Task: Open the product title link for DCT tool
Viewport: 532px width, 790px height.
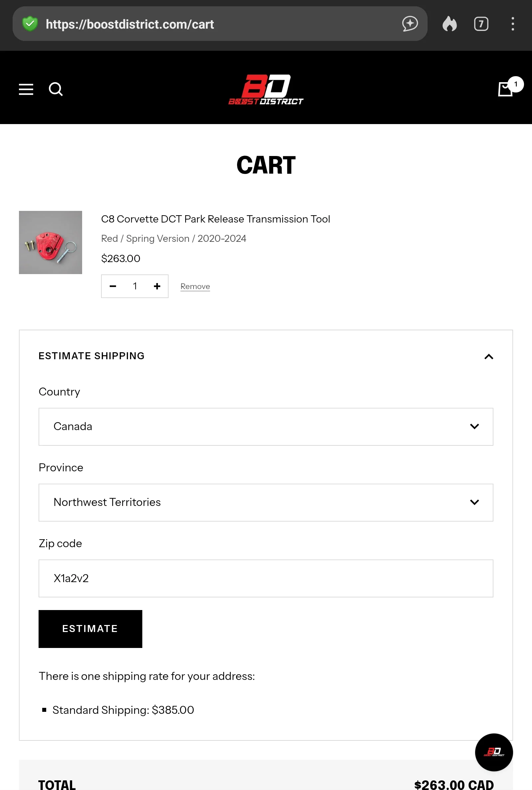Action: pos(215,219)
